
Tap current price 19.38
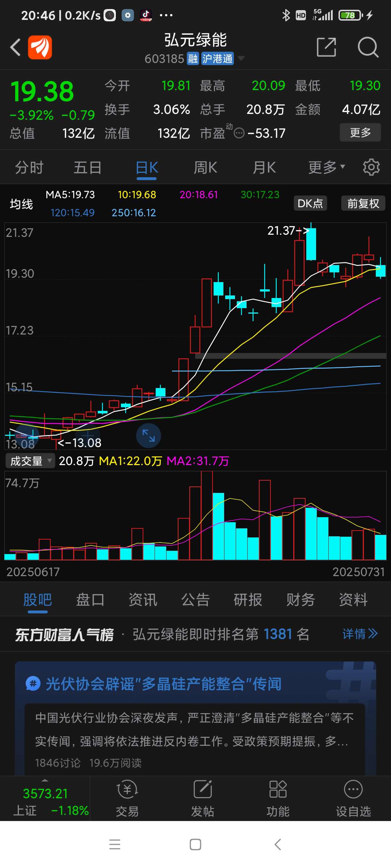tap(42, 91)
